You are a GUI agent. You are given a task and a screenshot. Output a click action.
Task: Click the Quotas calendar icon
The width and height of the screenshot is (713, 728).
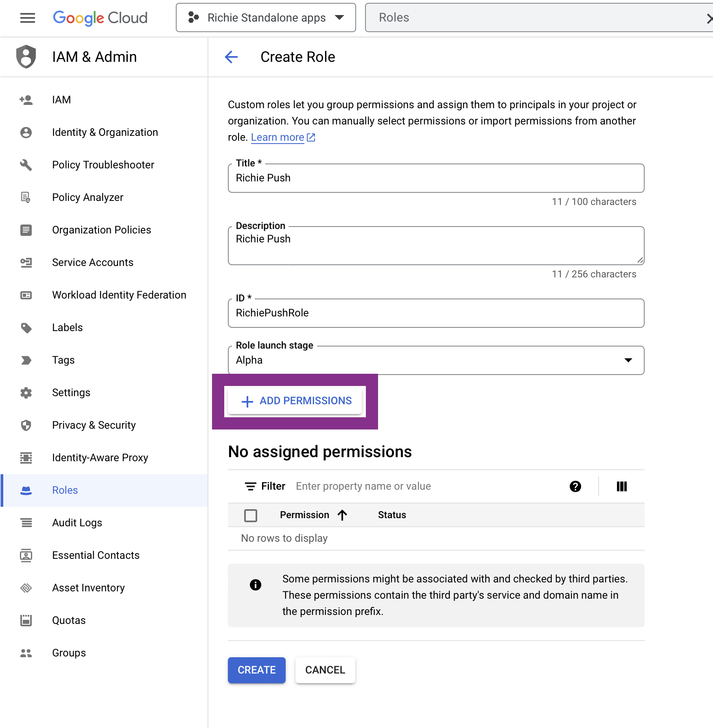[26, 620]
